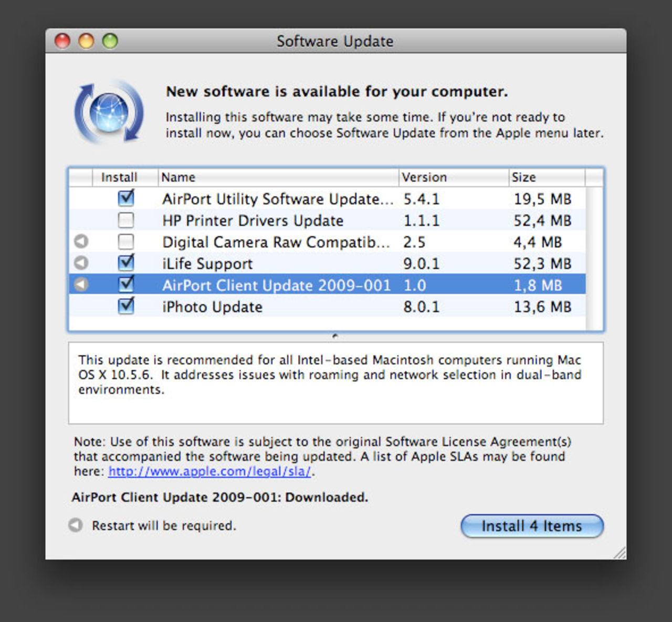Enable the HP Printer Drivers Update checkbox
The width and height of the screenshot is (672, 622).
click(x=126, y=220)
